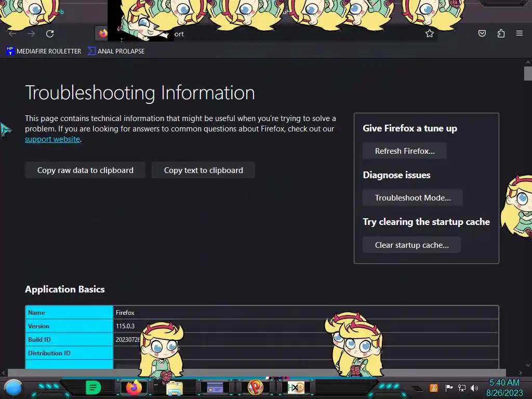Click the Troubleshoot Mode… button
The width and height of the screenshot is (532, 399).
[413, 198]
